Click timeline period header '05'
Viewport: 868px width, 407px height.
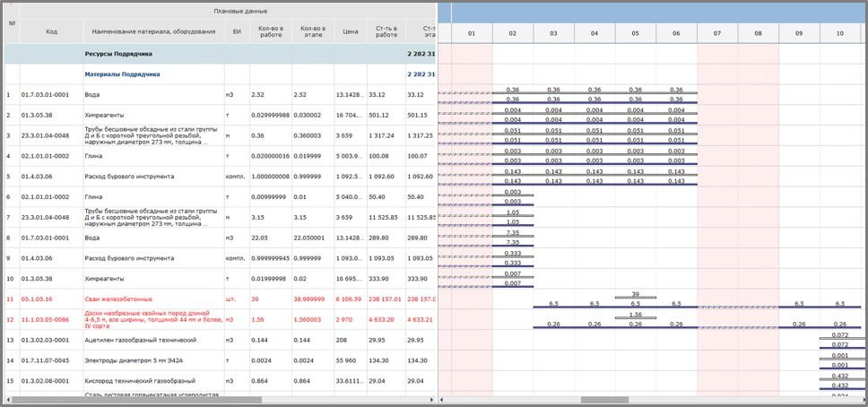[635, 33]
